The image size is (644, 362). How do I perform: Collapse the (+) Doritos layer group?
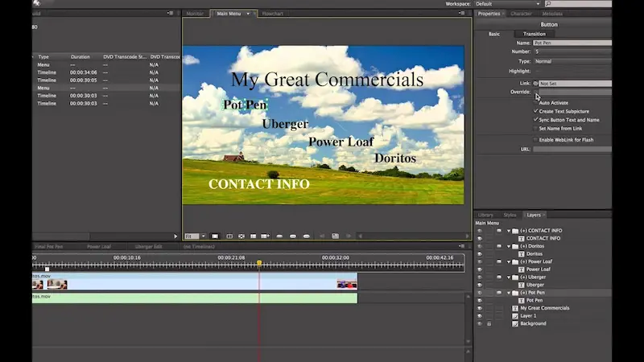pyautogui.click(x=509, y=247)
